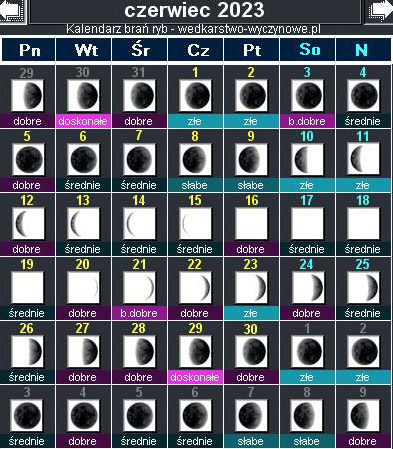Click the czerwiec 2023 month title
This screenshot has height=449, width=393.
[195, 11]
